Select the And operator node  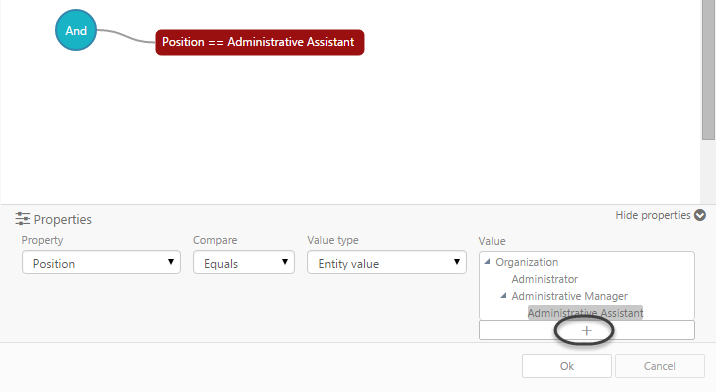76,30
